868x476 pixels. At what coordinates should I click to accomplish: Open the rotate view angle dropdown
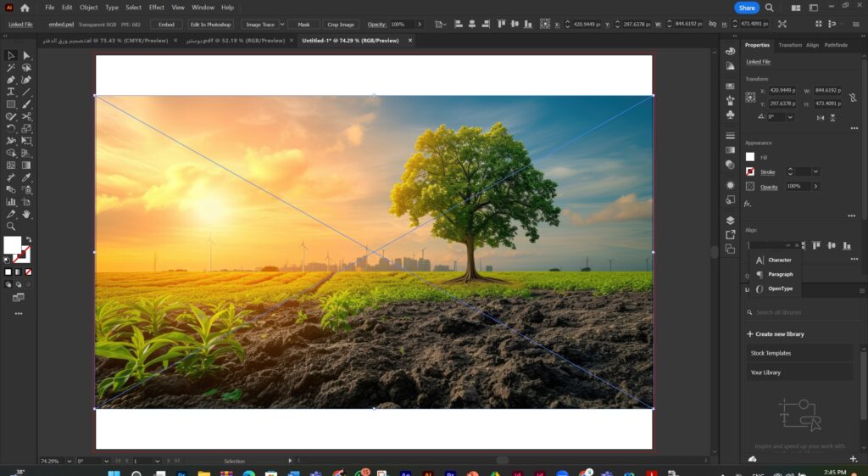tap(106, 461)
